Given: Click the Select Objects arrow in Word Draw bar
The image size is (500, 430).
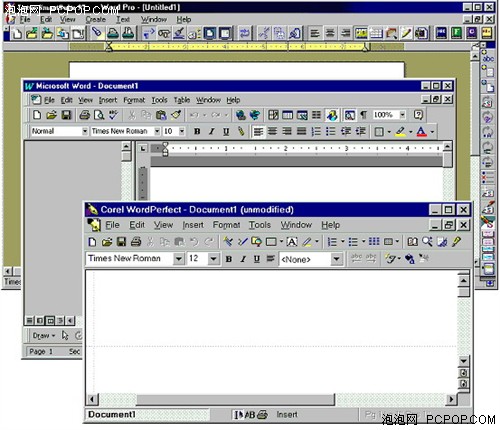Looking at the screenshot, I should 65,335.
